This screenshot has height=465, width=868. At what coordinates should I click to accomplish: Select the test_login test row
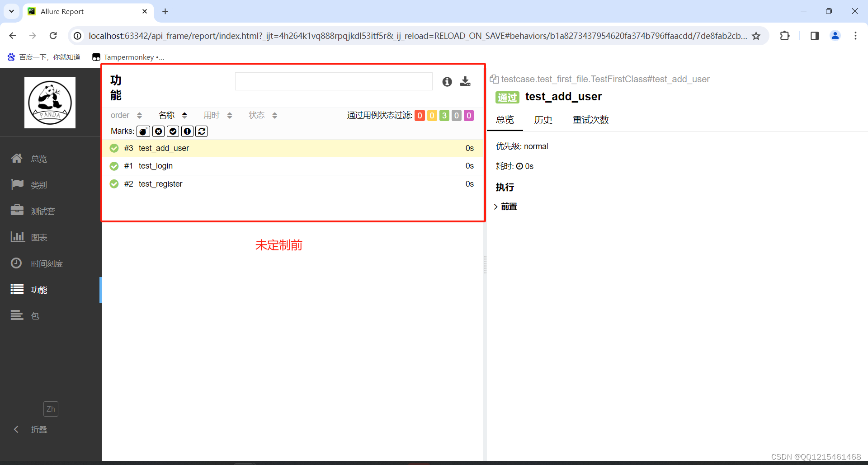click(292, 166)
